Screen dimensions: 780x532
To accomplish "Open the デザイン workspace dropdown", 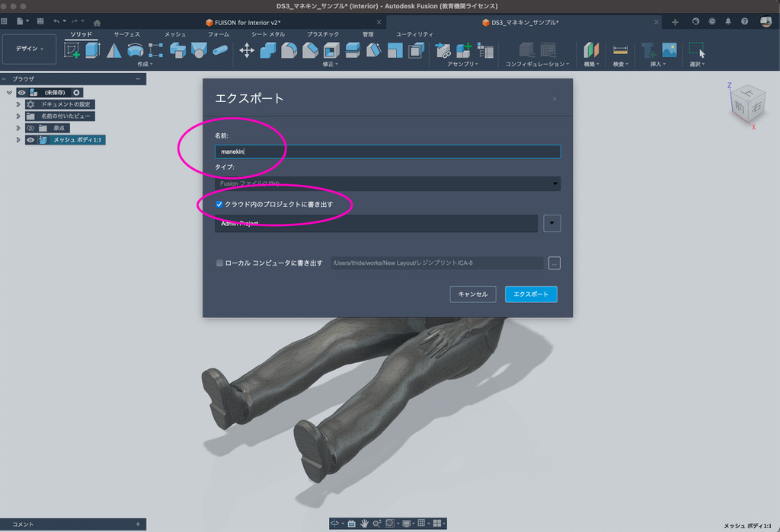I will click(x=30, y=49).
